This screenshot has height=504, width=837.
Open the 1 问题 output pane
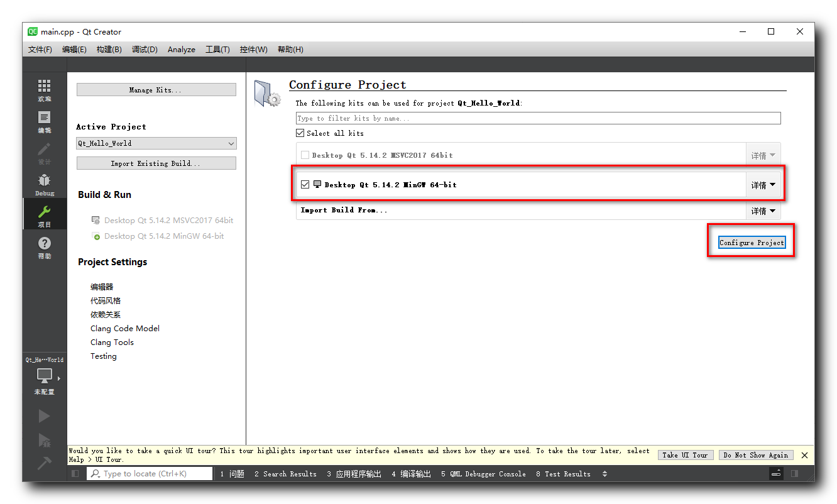pyautogui.click(x=232, y=474)
